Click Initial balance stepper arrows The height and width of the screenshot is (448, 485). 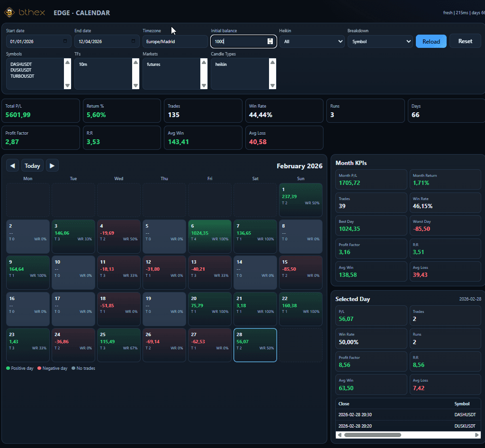click(x=270, y=41)
